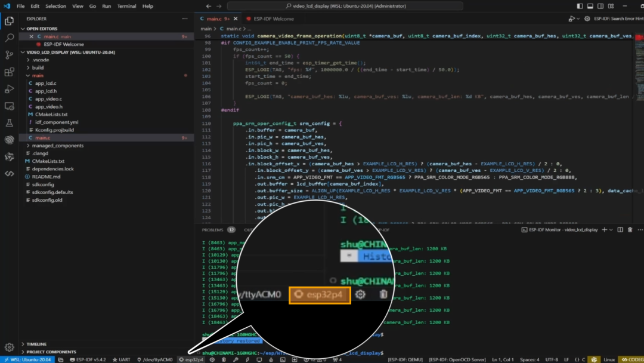The image size is (644, 363).
Task: Collapse the main folder
Action: [x=38, y=76]
